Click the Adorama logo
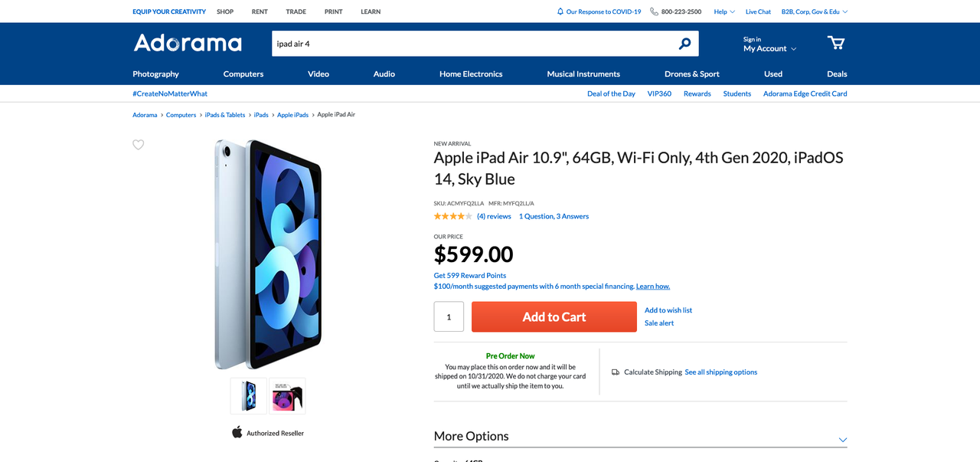Screen dimensions: 980x462 (x=188, y=43)
